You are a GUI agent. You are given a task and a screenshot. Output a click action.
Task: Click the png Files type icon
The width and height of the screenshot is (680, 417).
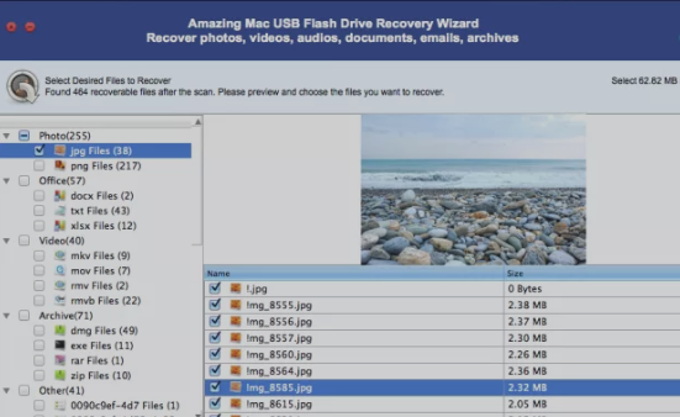60,166
